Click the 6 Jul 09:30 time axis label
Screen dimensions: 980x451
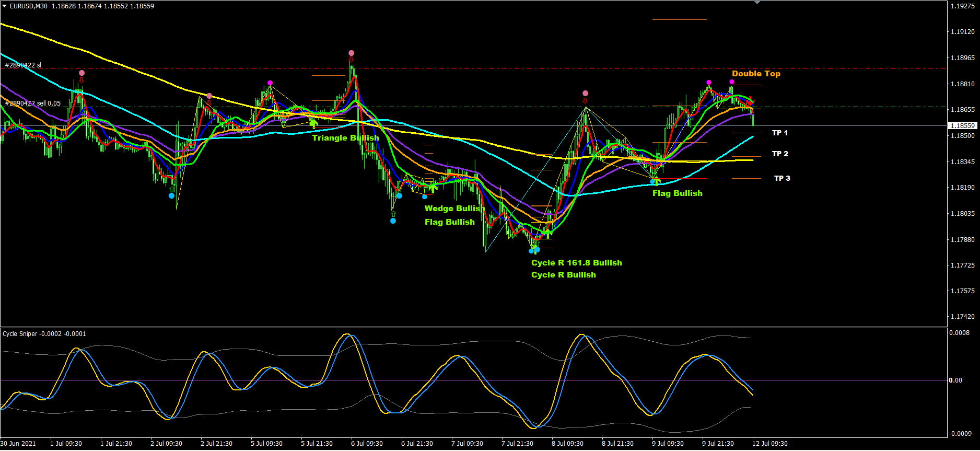click(x=367, y=444)
